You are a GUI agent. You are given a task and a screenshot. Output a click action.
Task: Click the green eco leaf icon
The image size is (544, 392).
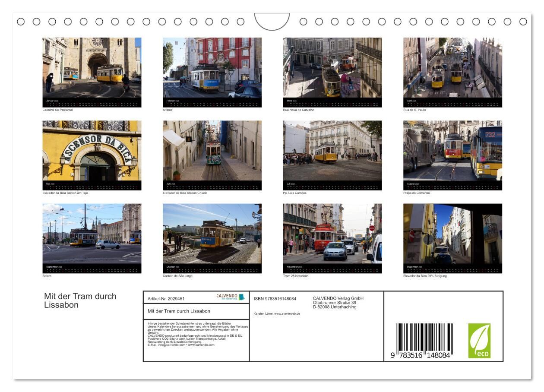point(479,341)
